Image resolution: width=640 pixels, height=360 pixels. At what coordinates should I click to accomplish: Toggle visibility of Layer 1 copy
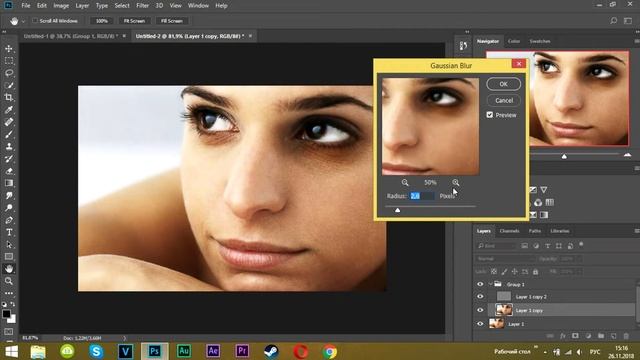point(480,310)
